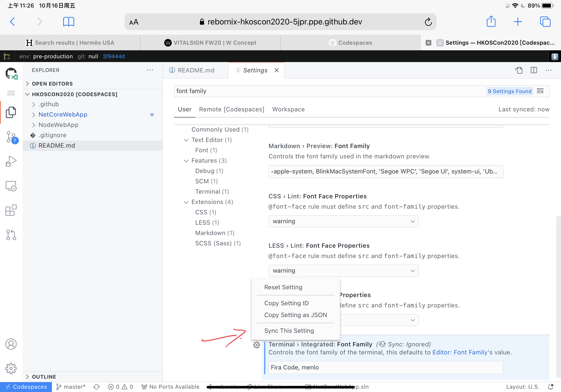Open the Remote Explorer view

[x=11, y=186]
